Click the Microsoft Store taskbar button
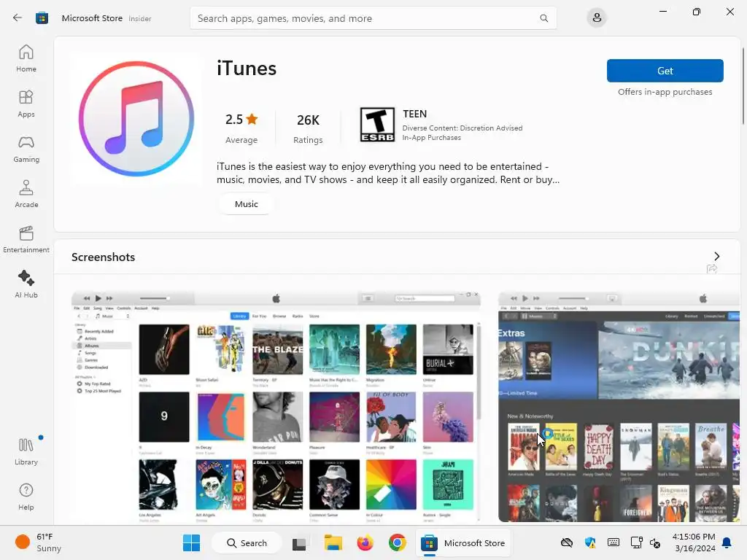 coord(462,542)
